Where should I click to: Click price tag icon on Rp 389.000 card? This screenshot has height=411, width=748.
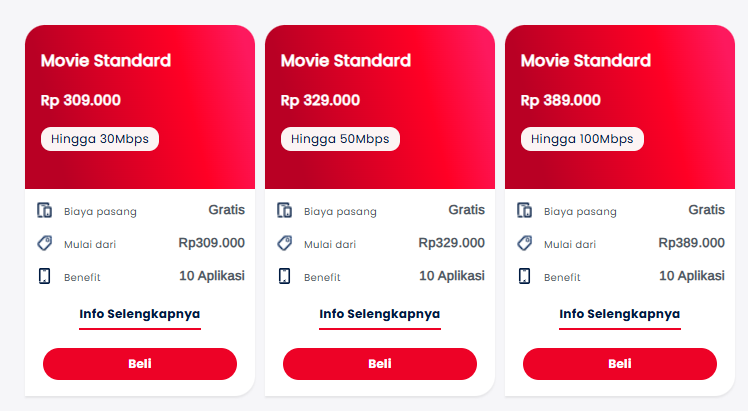[x=524, y=243]
